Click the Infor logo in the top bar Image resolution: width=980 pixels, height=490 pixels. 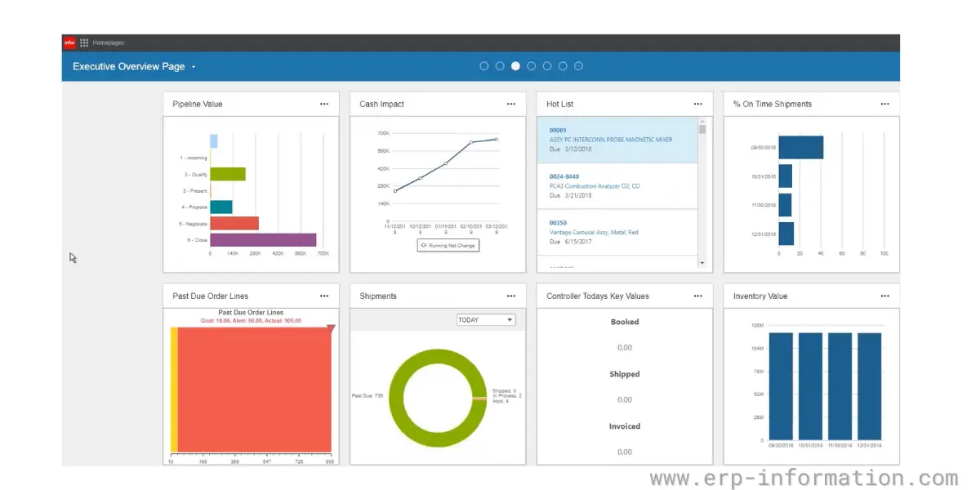pyautogui.click(x=69, y=42)
